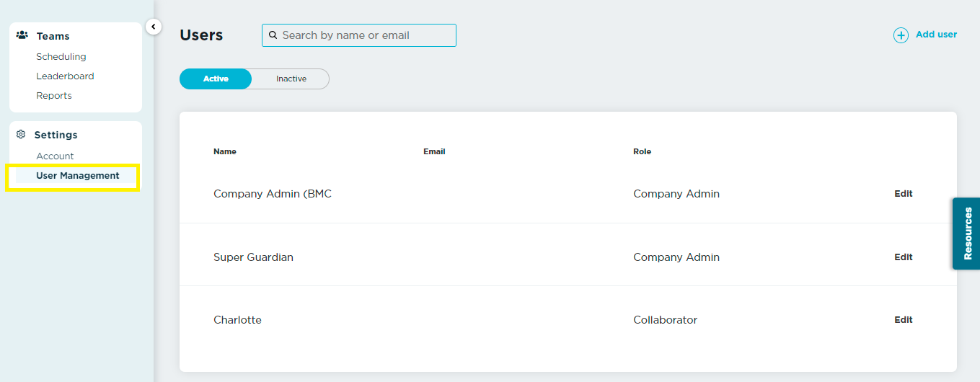
Task: Open Account settings
Action: click(55, 156)
